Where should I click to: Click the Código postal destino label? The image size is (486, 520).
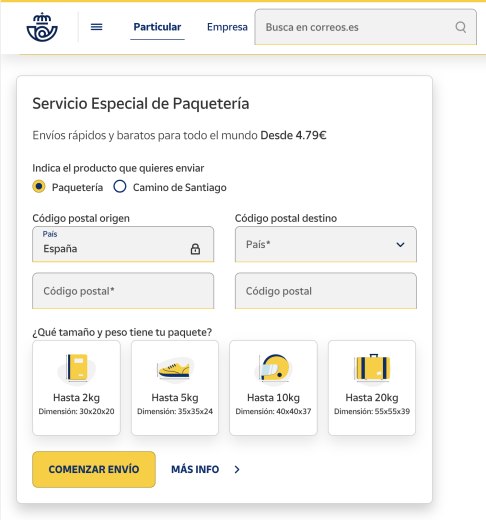[x=286, y=218]
